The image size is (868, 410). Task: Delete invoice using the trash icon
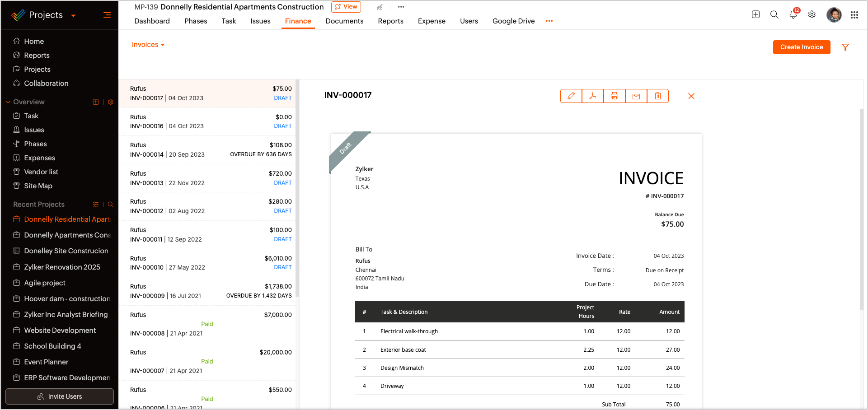[658, 96]
